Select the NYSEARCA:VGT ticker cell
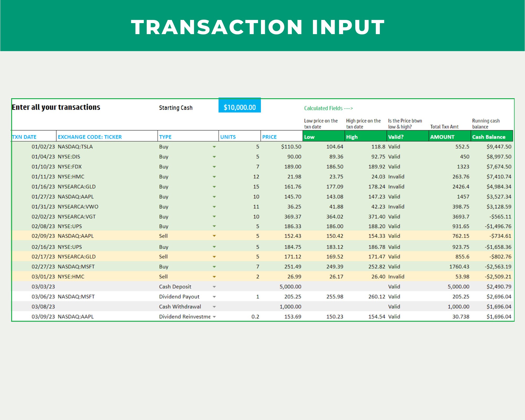The height and width of the screenshot is (420, 525). (x=107, y=217)
